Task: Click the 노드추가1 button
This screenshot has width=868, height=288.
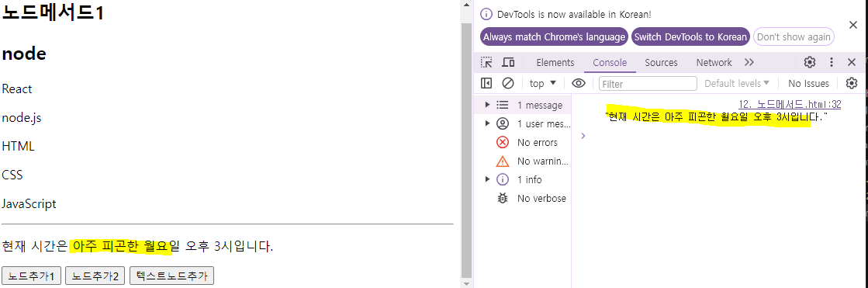Action: [x=32, y=276]
